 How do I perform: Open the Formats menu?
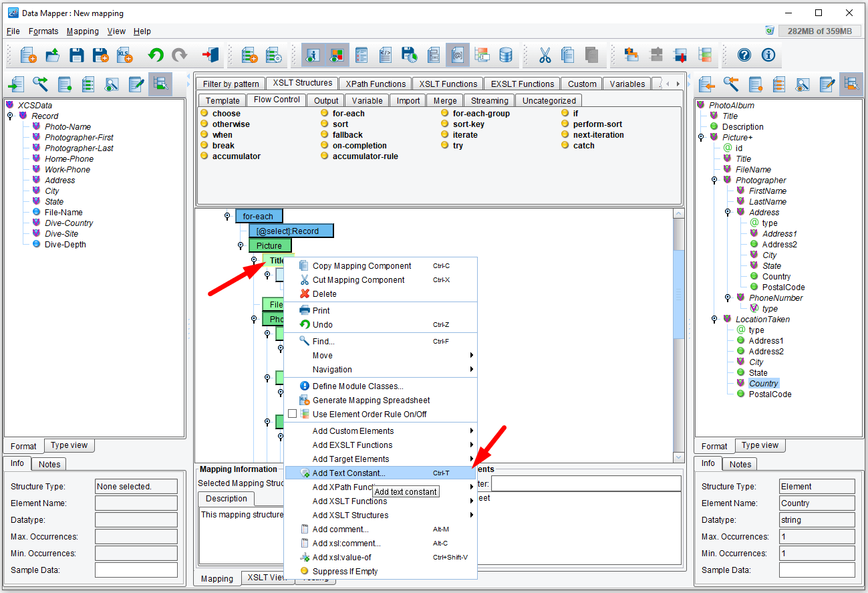pyautogui.click(x=43, y=31)
